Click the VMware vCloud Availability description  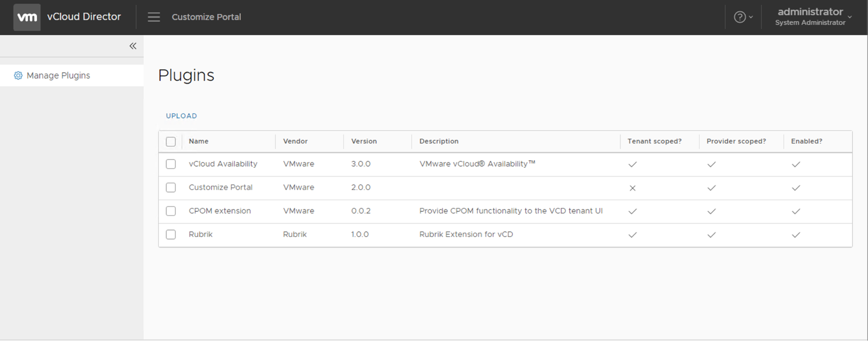477,164
